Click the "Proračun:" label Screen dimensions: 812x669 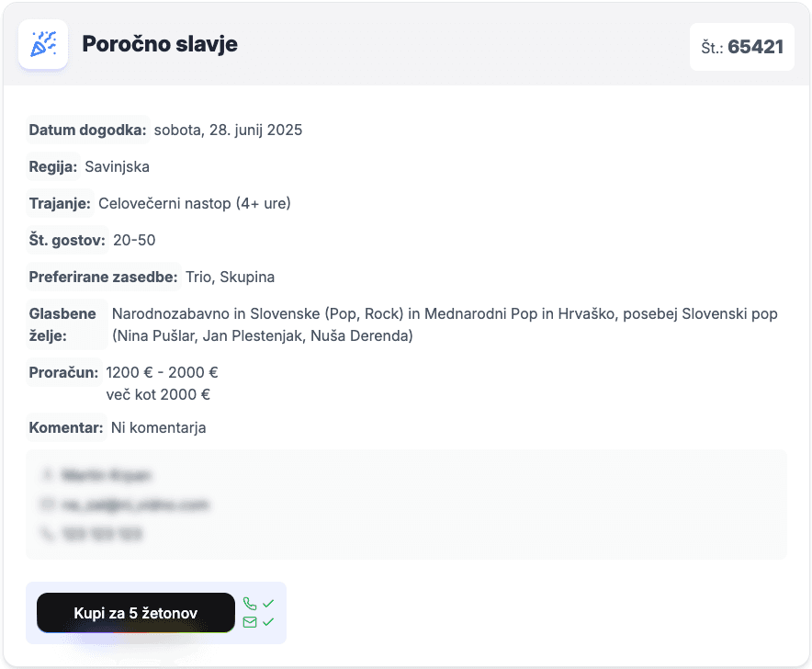point(63,372)
